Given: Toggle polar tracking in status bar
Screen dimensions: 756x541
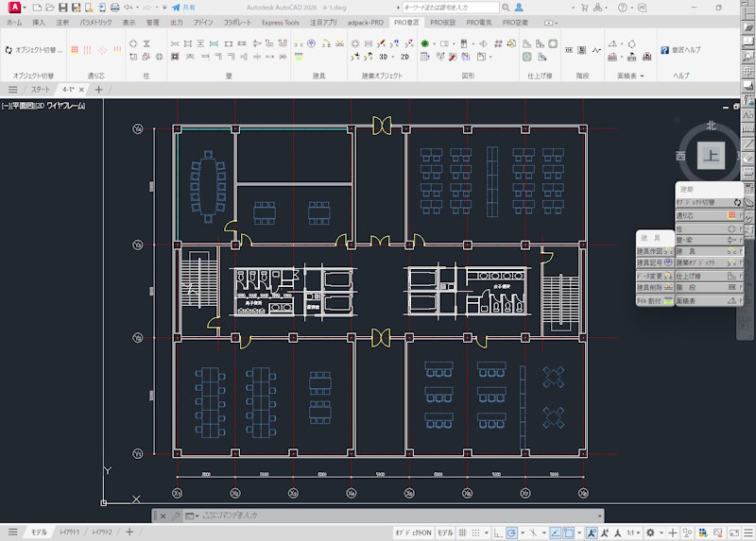Looking at the screenshot, I should [511, 533].
